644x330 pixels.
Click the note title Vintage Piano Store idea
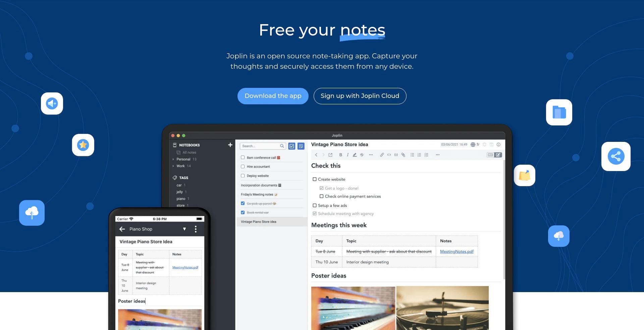coord(339,144)
